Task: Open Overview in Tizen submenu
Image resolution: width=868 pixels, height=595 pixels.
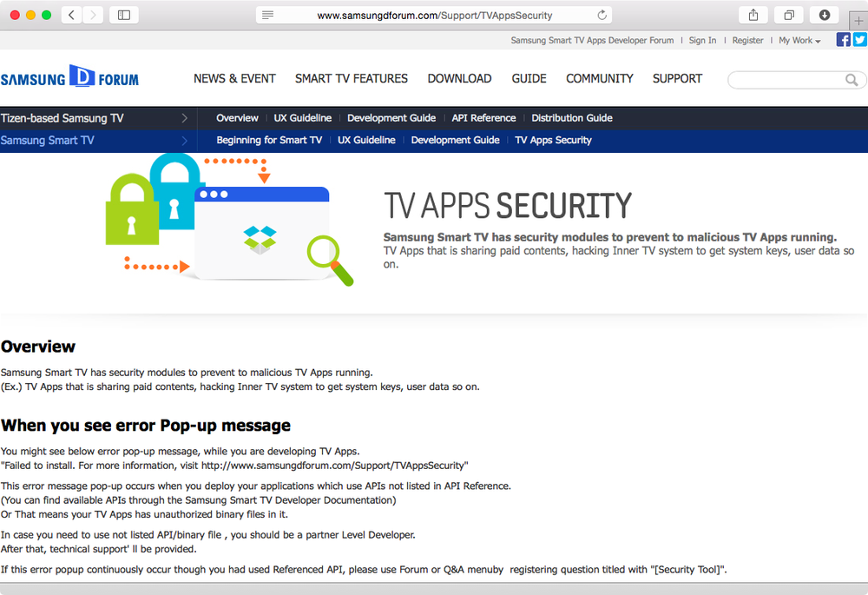Action: 237,118
